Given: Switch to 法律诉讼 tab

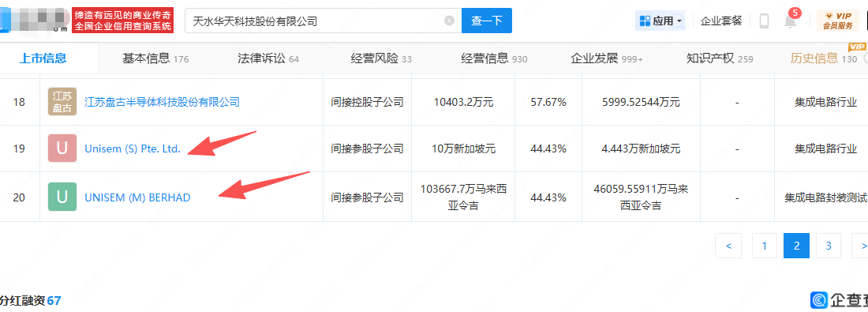Looking at the screenshot, I should 268,58.
